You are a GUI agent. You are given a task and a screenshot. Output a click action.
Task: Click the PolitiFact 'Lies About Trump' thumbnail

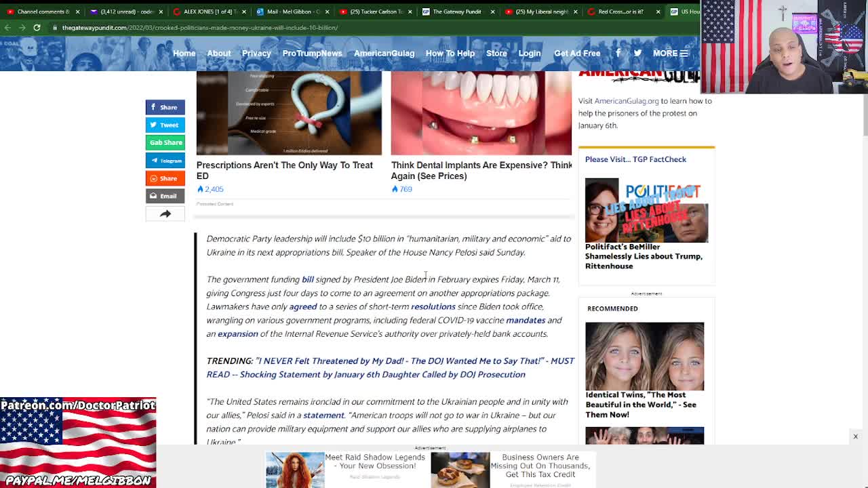click(x=646, y=210)
